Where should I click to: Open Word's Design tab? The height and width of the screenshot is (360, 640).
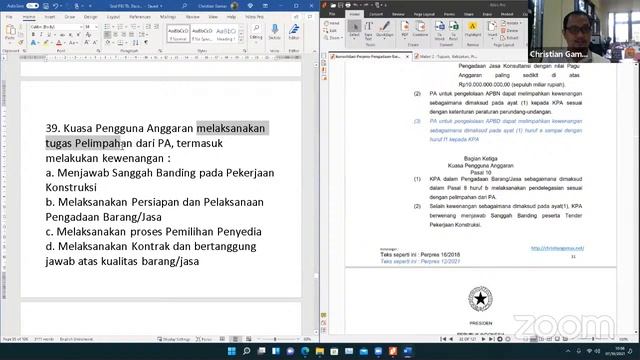pyautogui.click(x=90, y=17)
